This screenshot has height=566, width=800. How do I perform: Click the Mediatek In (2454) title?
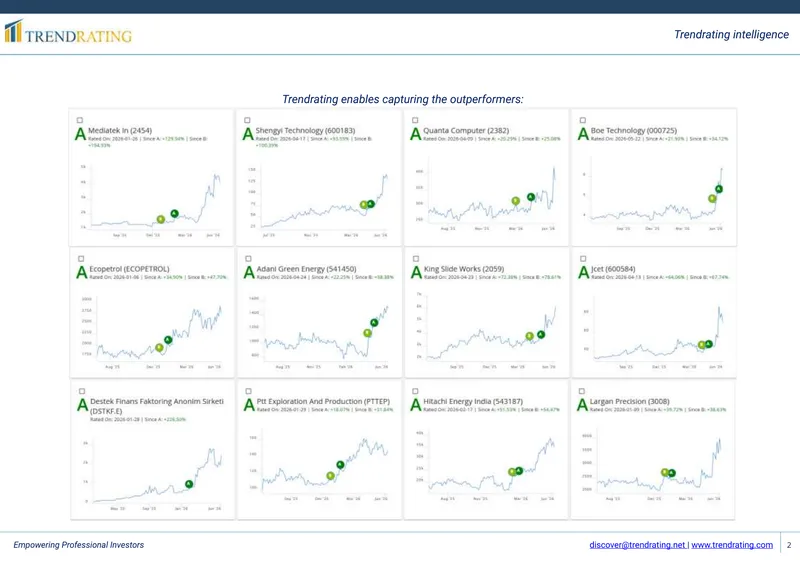(120, 131)
